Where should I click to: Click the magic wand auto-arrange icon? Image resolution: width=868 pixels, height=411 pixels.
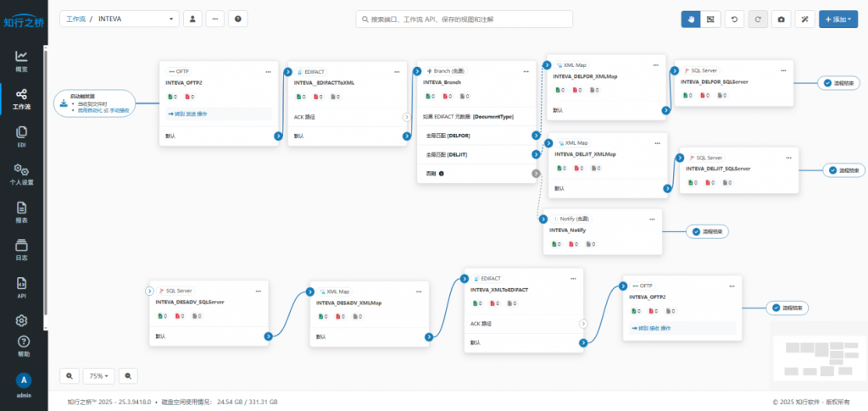[x=805, y=19]
